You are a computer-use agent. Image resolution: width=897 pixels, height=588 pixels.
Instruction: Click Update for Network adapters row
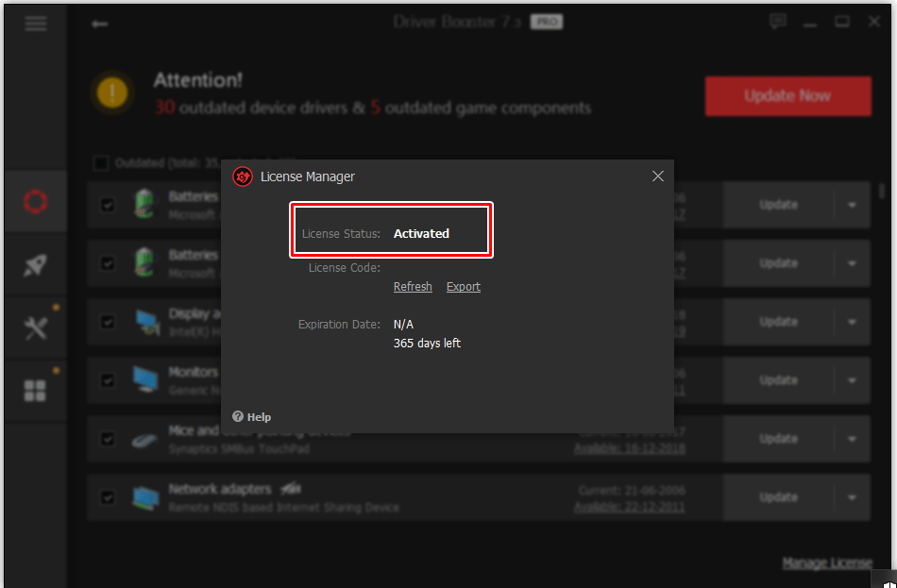coord(778,497)
